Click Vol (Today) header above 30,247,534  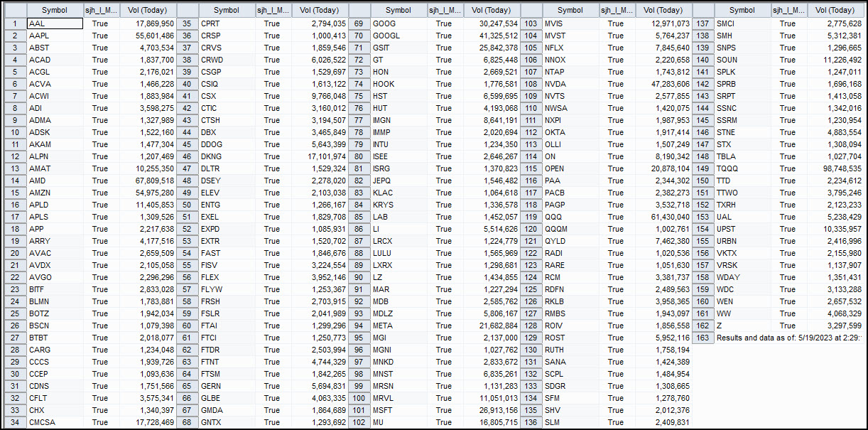[x=491, y=10]
